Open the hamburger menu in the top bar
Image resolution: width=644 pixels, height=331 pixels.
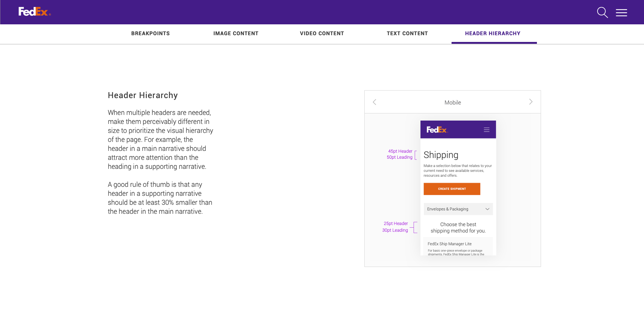(621, 13)
